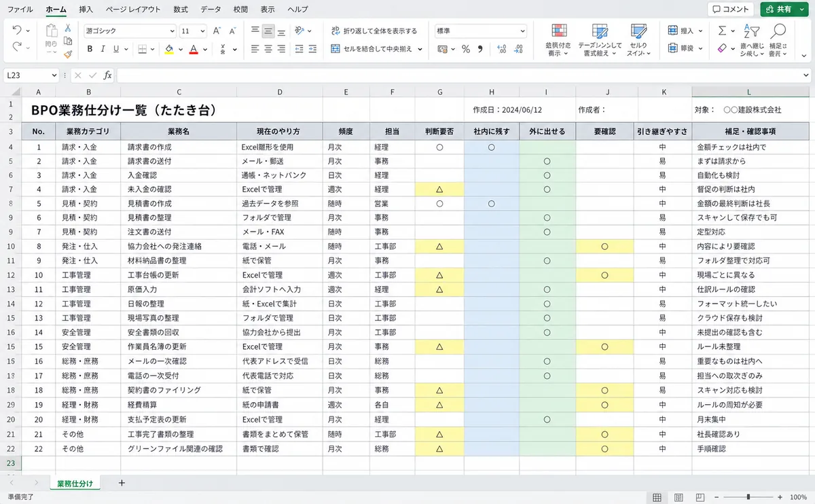Toggle Italic formatting
The width and height of the screenshot is (815, 504).
click(x=103, y=49)
